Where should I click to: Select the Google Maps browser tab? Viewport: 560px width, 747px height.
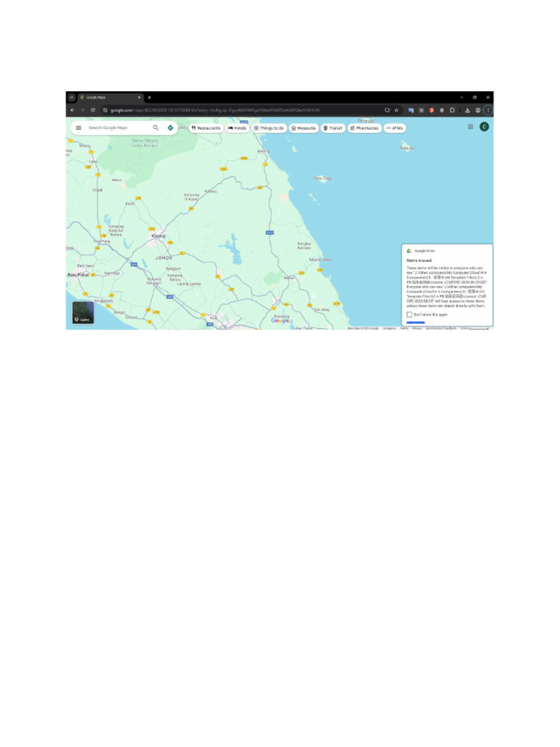110,97
